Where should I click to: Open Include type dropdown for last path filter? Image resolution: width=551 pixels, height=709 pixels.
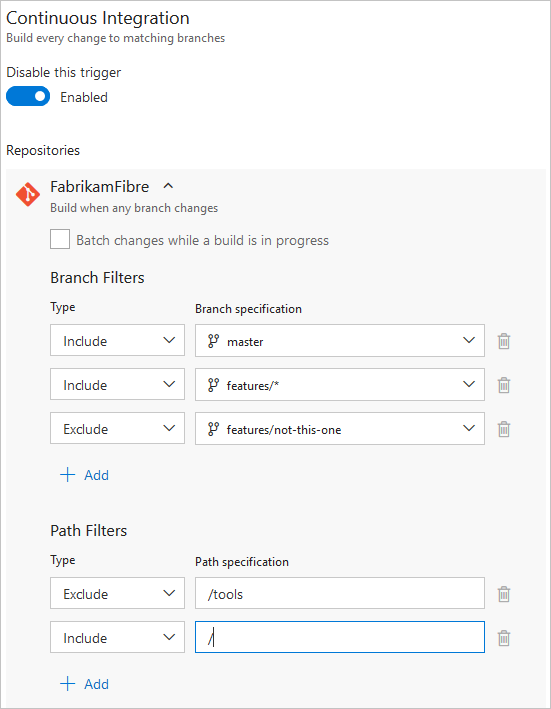(118, 637)
